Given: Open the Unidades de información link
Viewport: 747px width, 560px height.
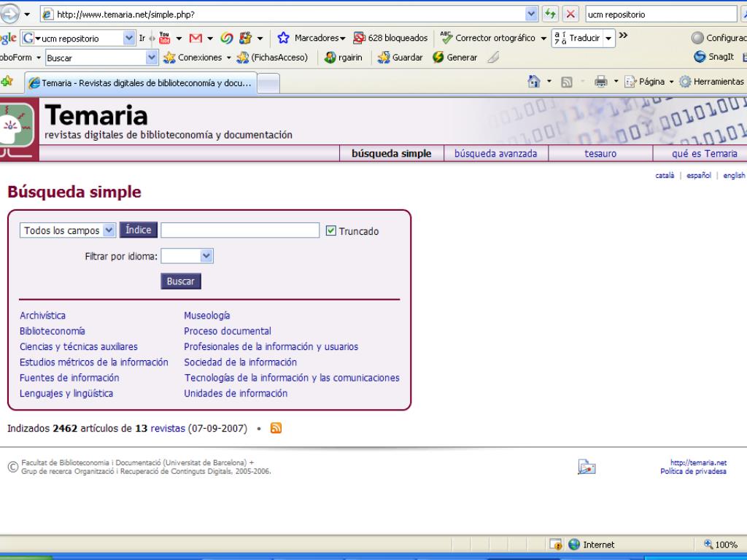Looking at the screenshot, I should [x=236, y=393].
